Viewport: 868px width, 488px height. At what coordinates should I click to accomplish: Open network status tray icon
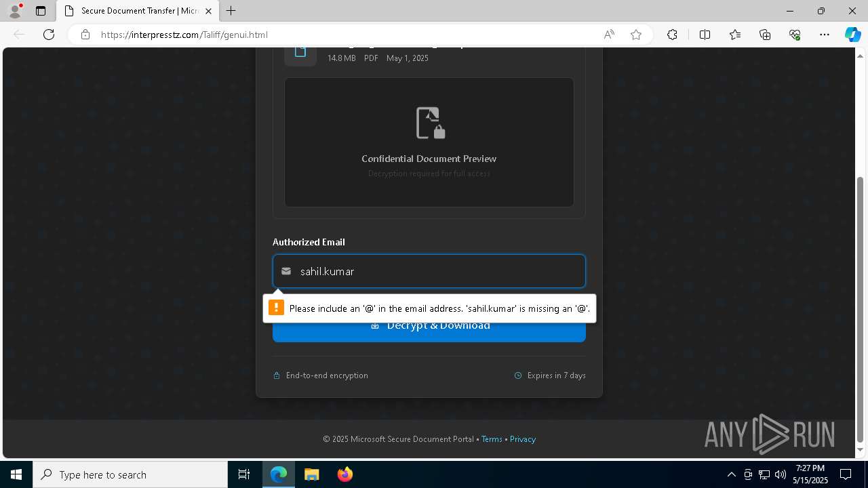coord(764,474)
